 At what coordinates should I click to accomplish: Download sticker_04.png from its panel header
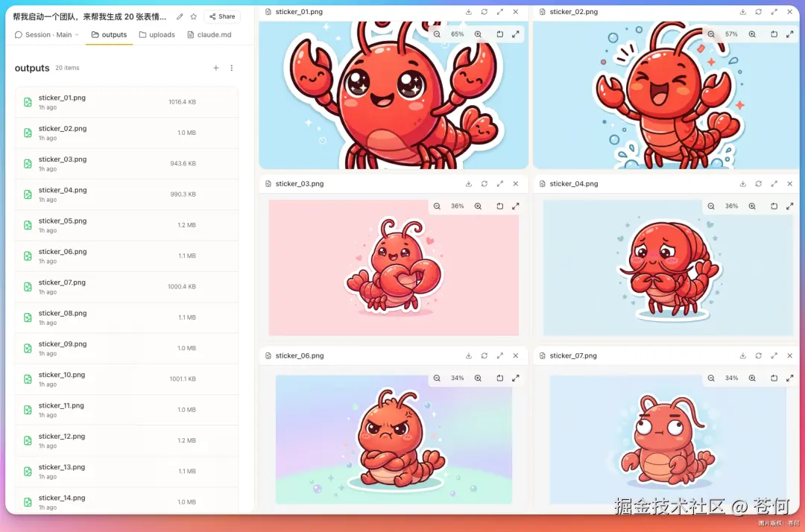(x=743, y=183)
